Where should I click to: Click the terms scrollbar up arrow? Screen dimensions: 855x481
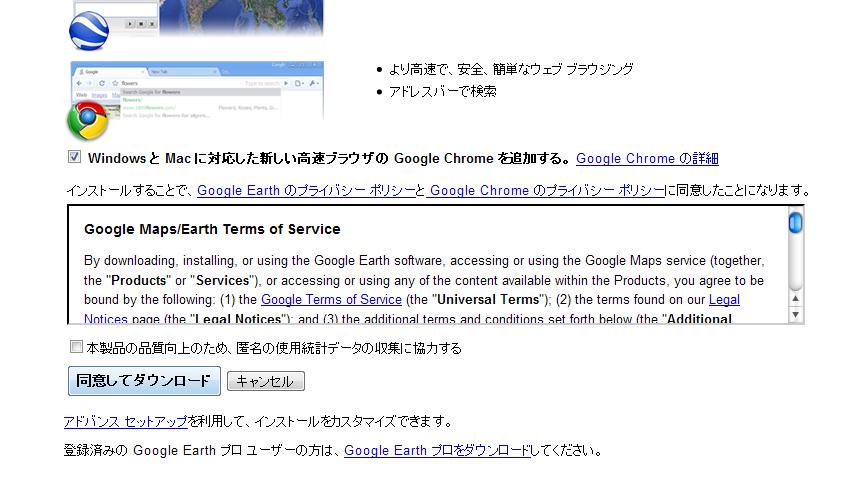[x=796, y=299]
